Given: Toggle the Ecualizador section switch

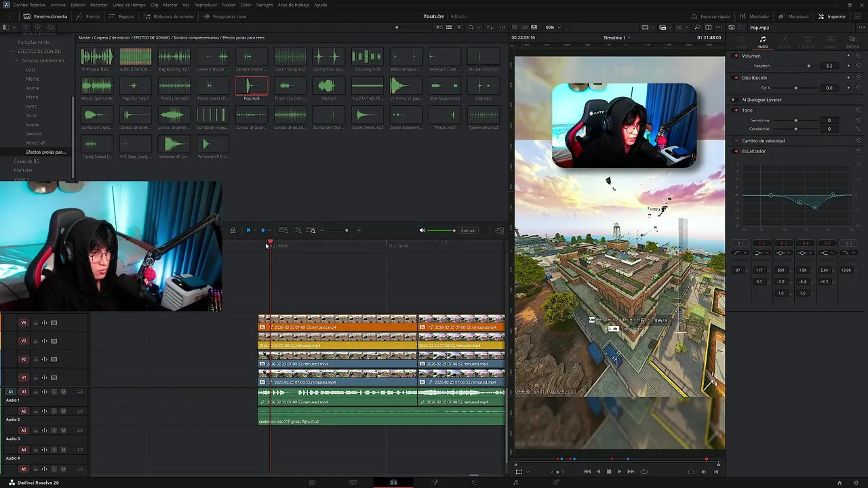Looking at the screenshot, I should point(736,151).
